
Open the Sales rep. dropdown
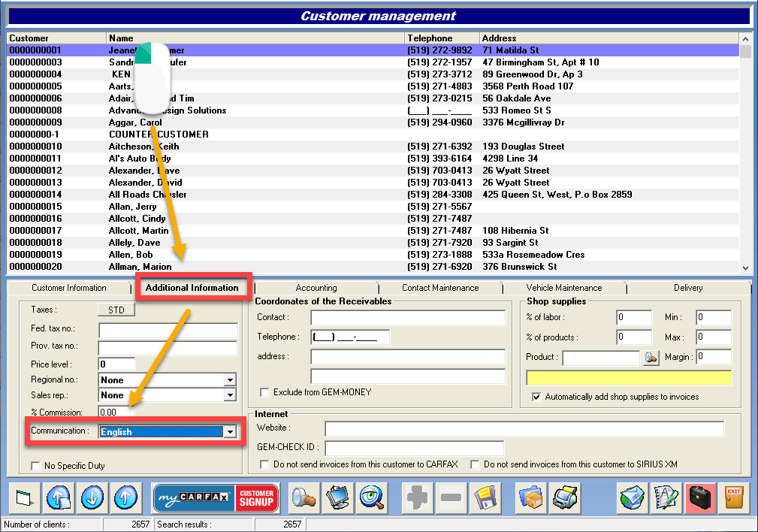[230, 395]
